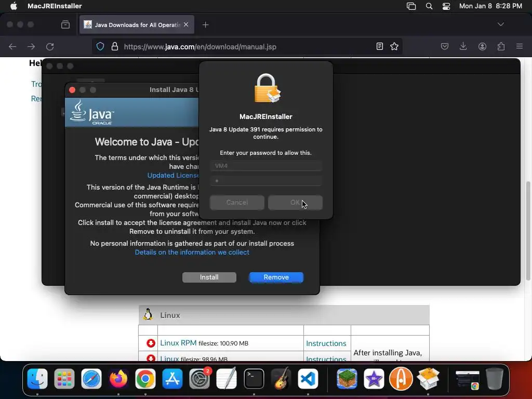
Task: Click the VM4 username field
Action: (x=265, y=166)
